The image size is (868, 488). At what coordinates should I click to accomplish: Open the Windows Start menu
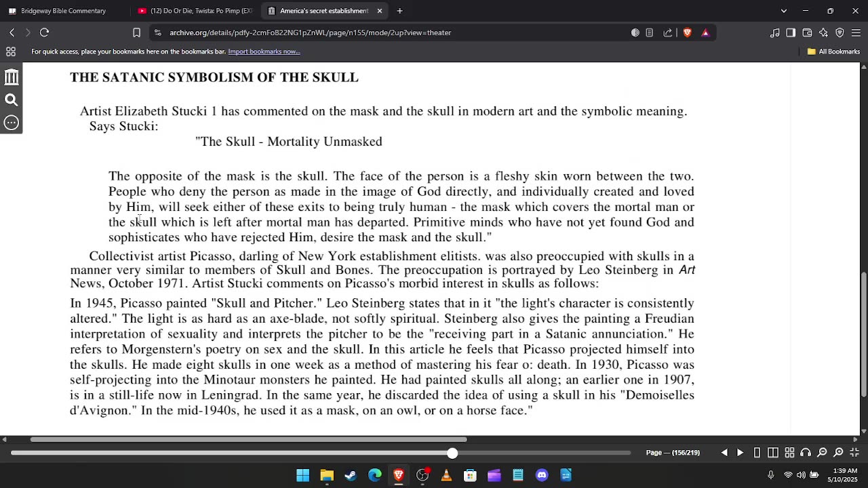pos(303,475)
